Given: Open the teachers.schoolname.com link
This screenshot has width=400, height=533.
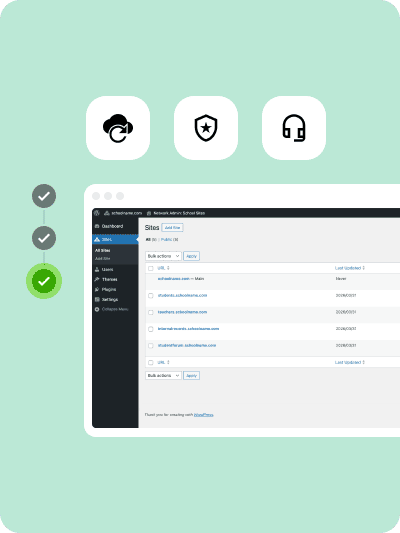Looking at the screenshot, I should tap(182, 312).
